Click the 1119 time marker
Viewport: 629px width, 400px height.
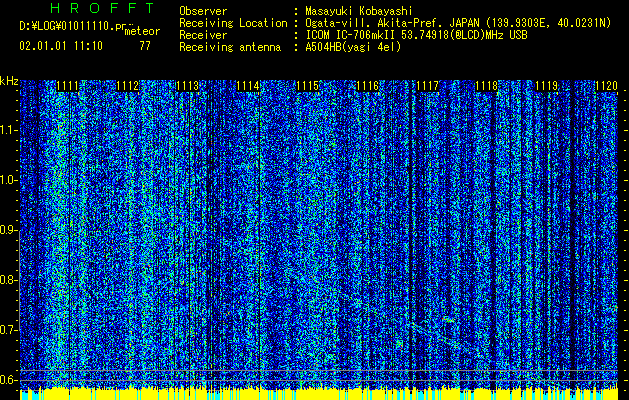(547, 86)
